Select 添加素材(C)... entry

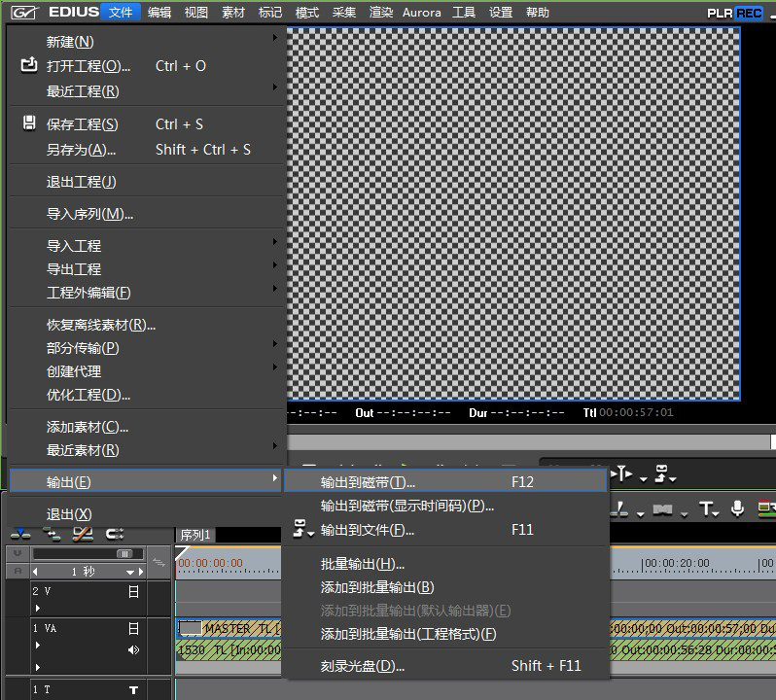point(146,427)
